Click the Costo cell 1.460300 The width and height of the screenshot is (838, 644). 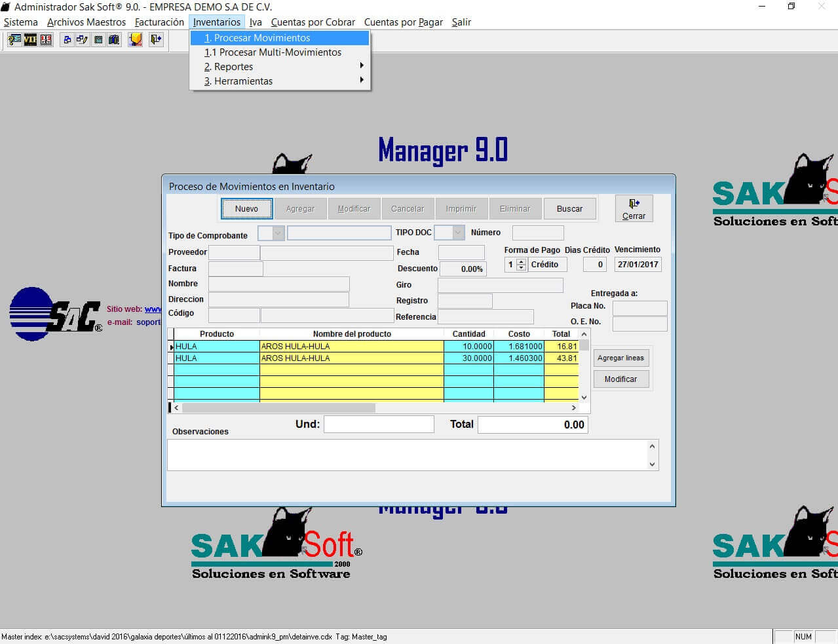pos(519,358)
